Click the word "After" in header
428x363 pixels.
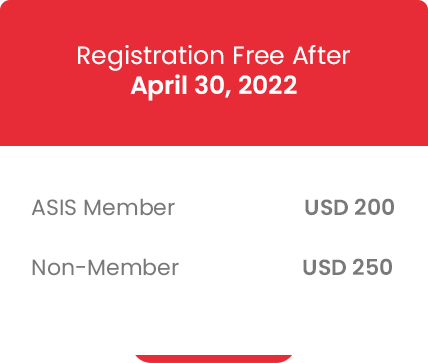322,55
